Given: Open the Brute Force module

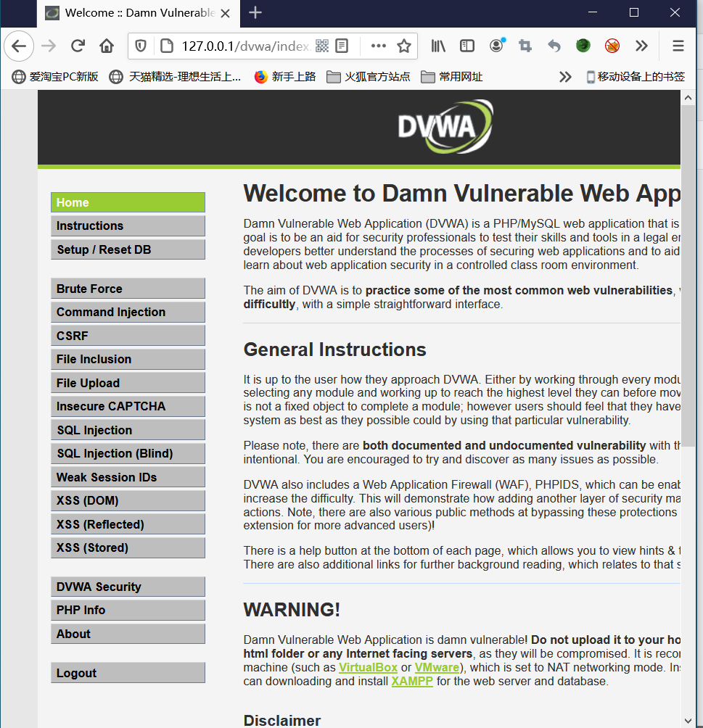Looking at the screenshot, I should pyautogui.click(x=128, y=289).
